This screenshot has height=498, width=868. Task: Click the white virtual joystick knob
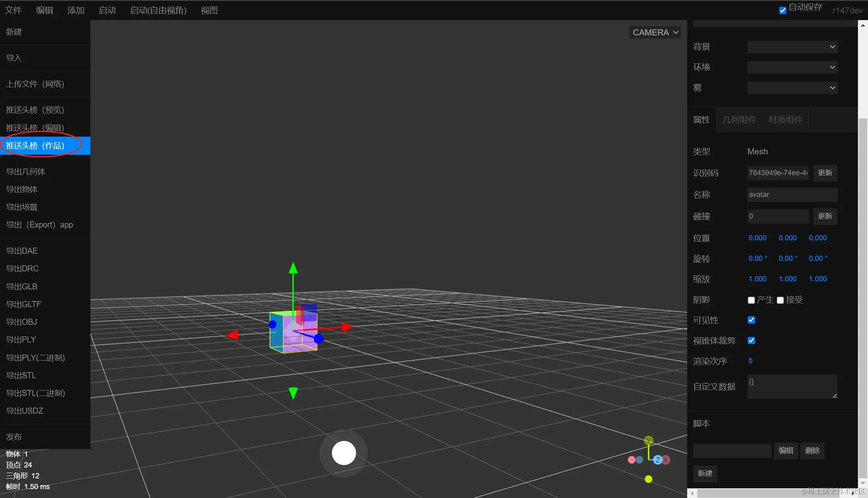344,453
